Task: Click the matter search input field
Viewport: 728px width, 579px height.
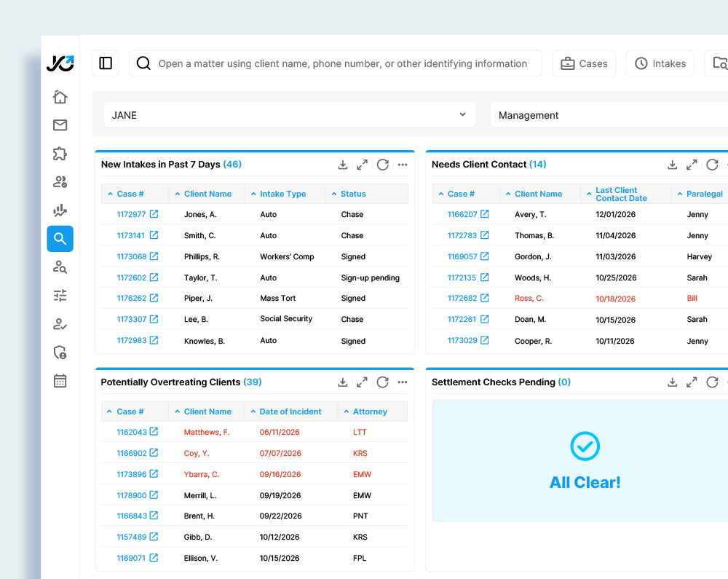Action: (x=342, y=63)
